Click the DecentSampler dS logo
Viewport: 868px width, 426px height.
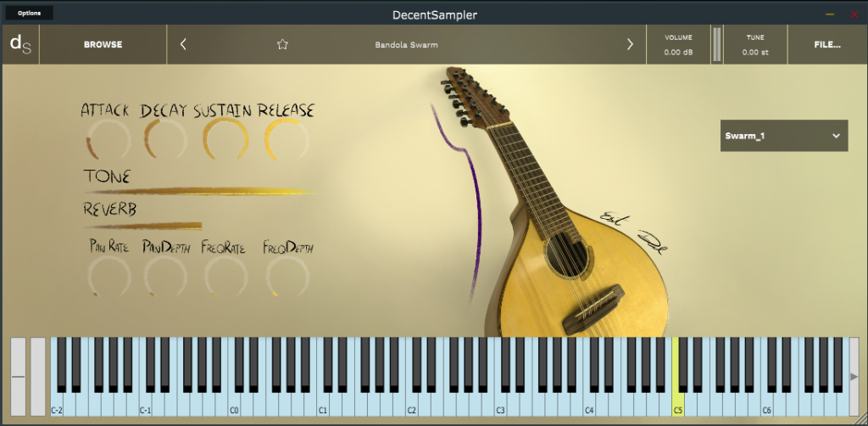[20, 44]
